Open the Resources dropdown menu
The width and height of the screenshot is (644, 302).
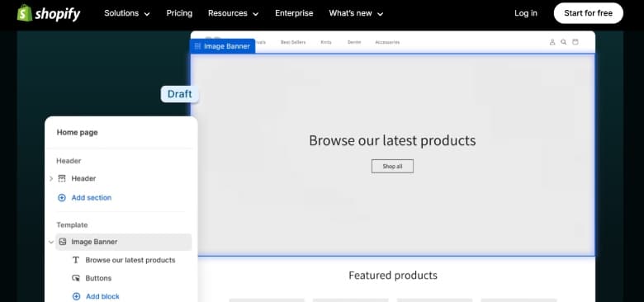pyautogui.click(x=234, y=13)
